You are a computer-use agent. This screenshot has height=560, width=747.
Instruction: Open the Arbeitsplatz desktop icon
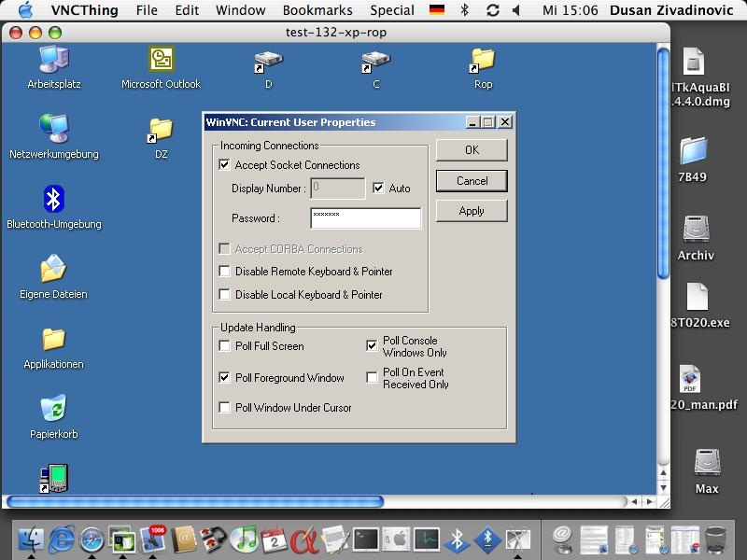(x=53, y=61)
